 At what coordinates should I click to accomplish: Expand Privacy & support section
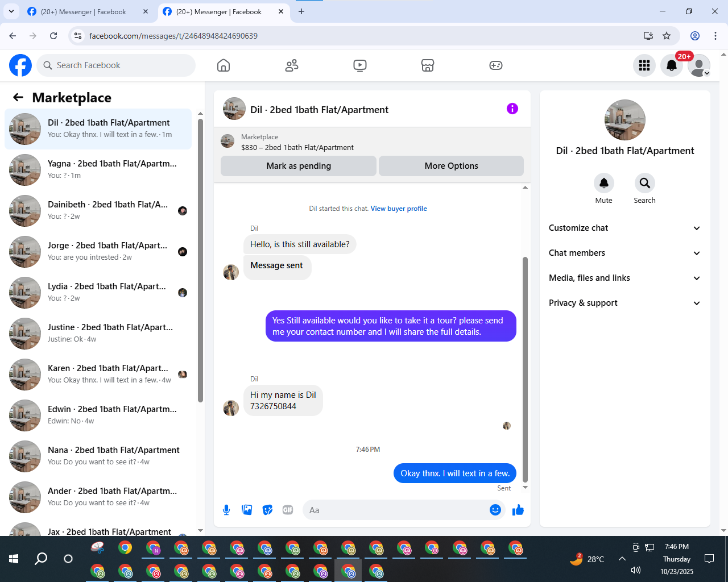point(624,303)
